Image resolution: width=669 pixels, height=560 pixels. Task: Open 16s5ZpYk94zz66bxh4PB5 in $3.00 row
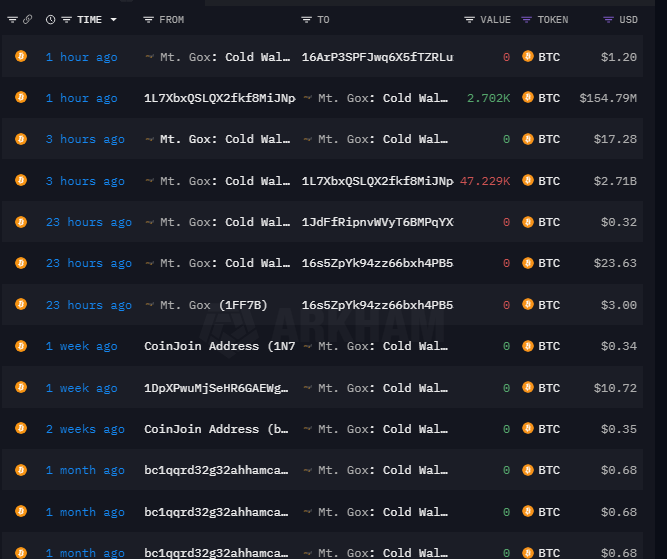click(x=377, y=305)
